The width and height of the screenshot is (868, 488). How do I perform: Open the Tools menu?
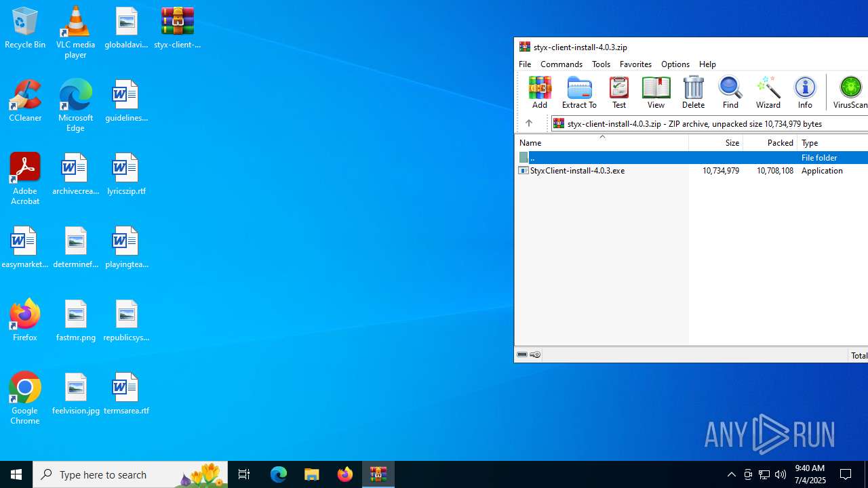pyautogui.click(x=601, y=64)
